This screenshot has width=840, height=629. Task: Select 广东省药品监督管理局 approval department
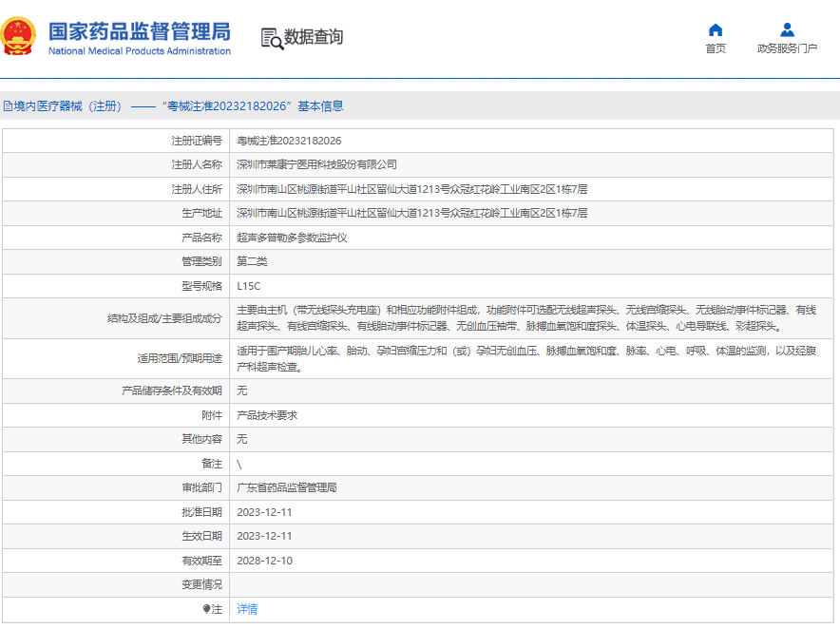click(287, 487)
